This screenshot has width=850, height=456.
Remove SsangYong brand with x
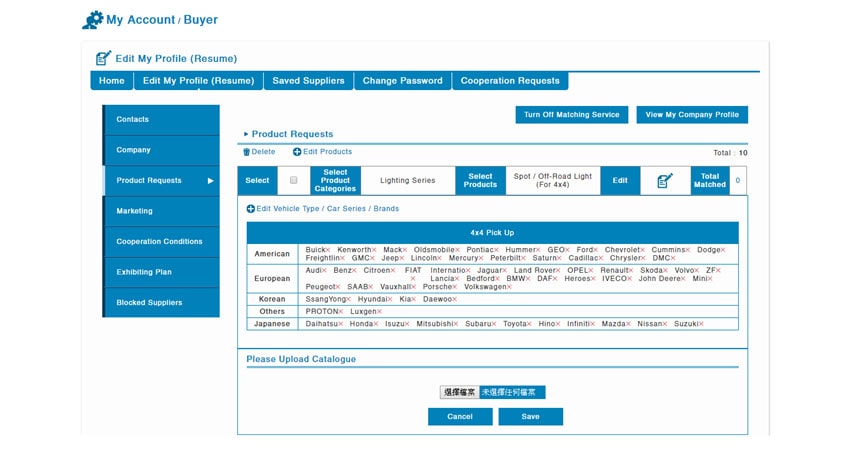(349, 299)
